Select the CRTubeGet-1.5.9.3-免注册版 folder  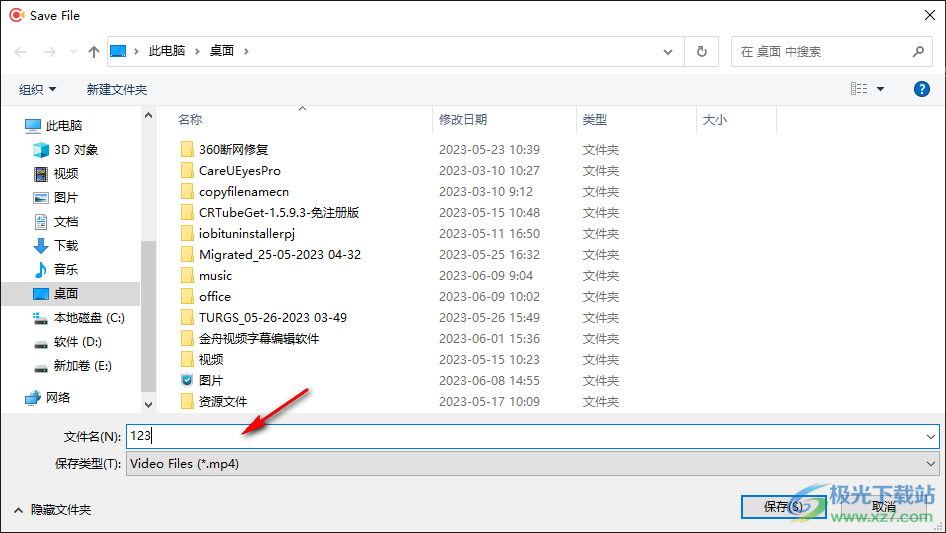(279, 212)
